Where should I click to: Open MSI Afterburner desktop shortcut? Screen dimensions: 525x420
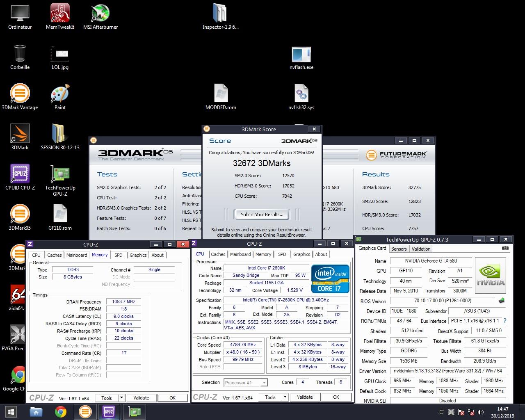pyautogui.click(x=100, y=16)
